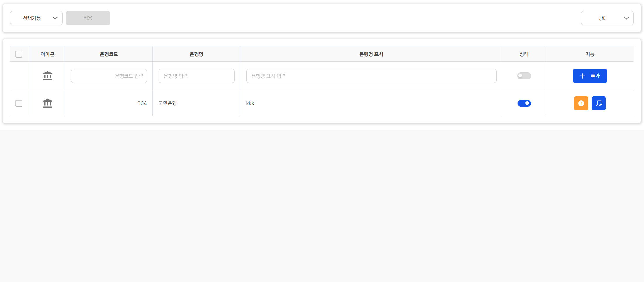Click the 은행코드 column header
This screenshot has height=282, width=644.
[x=109, y=54]
